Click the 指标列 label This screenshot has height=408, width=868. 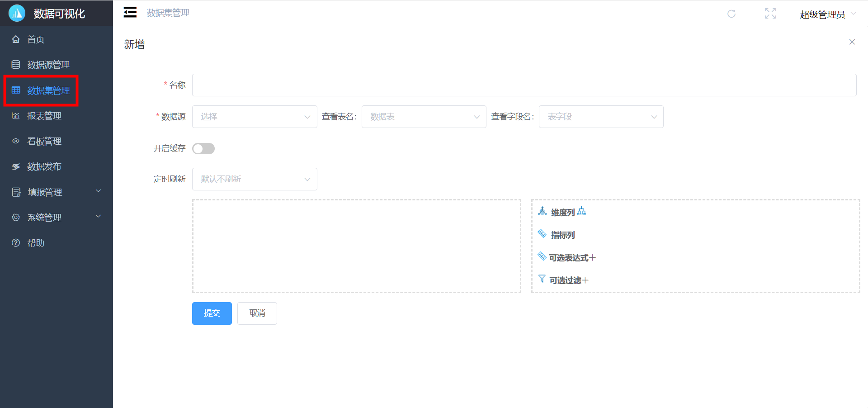click(563, 235)
